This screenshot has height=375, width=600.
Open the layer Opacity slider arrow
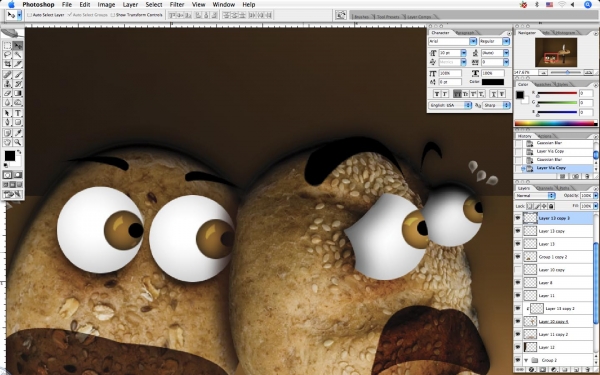click(595, 196)
